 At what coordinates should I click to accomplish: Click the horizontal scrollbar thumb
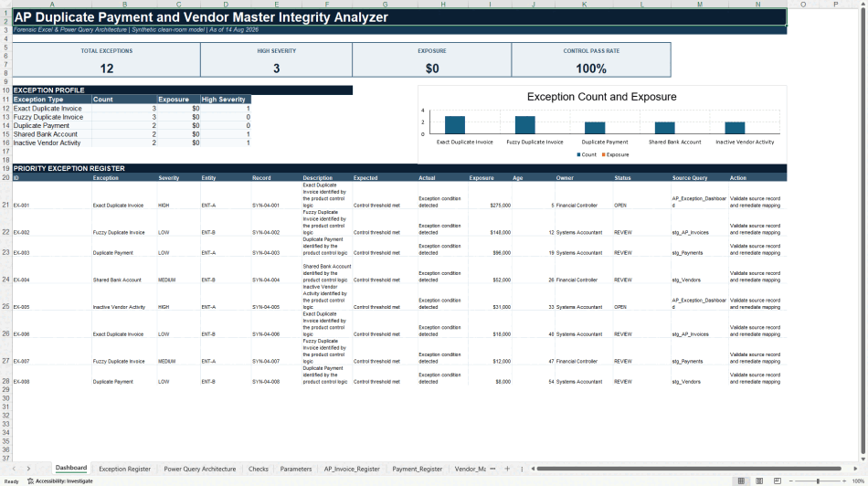click(x=689, y=469)
